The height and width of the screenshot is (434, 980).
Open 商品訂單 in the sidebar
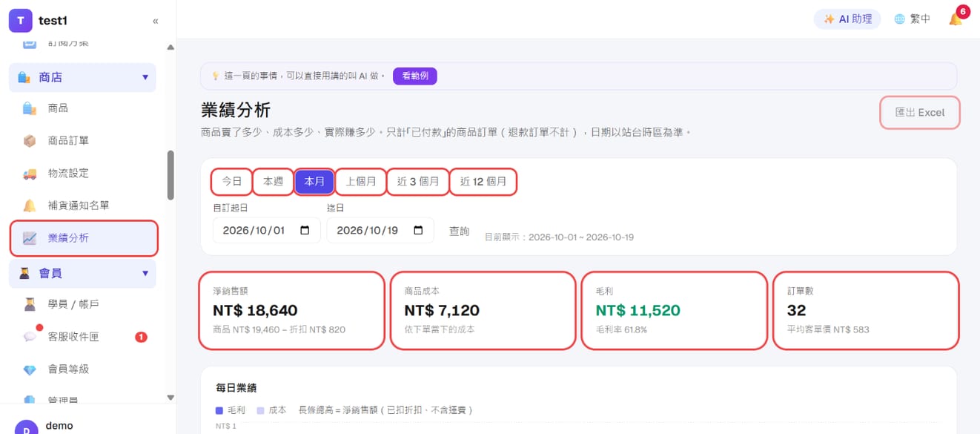pos(82,141)
